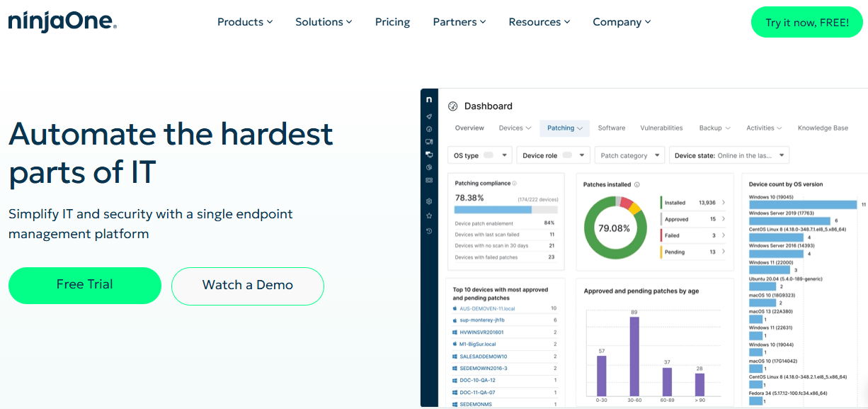Switch to the Software dashboard tab

point(612,128)
